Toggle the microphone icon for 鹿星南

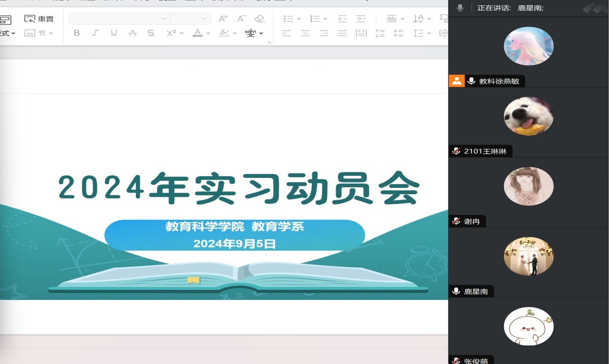click(457, 291)
